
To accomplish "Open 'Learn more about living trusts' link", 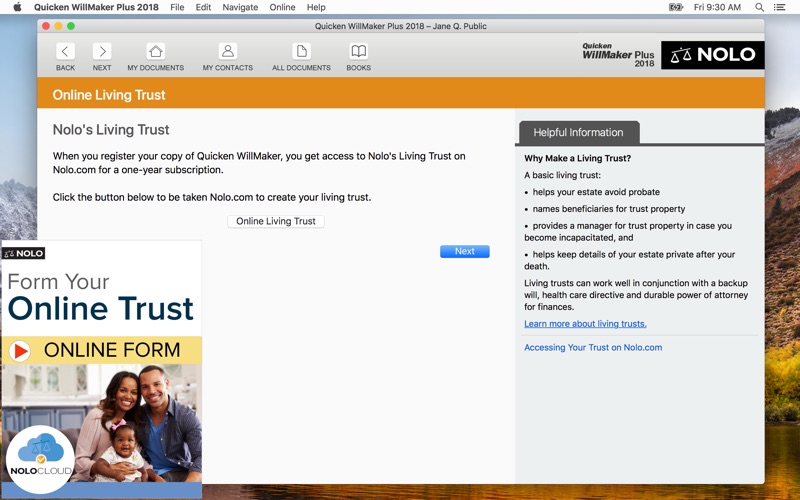I will click(x=585, y=323).
